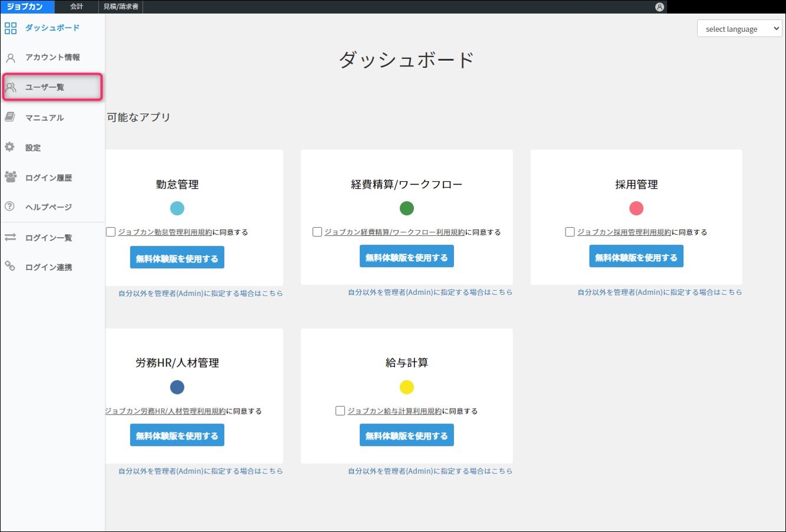
Task: Click the 設定 gear icon
Action: pos(10,147)
